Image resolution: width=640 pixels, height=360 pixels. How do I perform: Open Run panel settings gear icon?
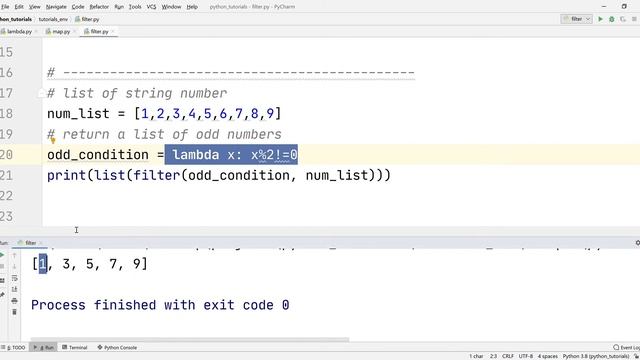pos(637,243)
